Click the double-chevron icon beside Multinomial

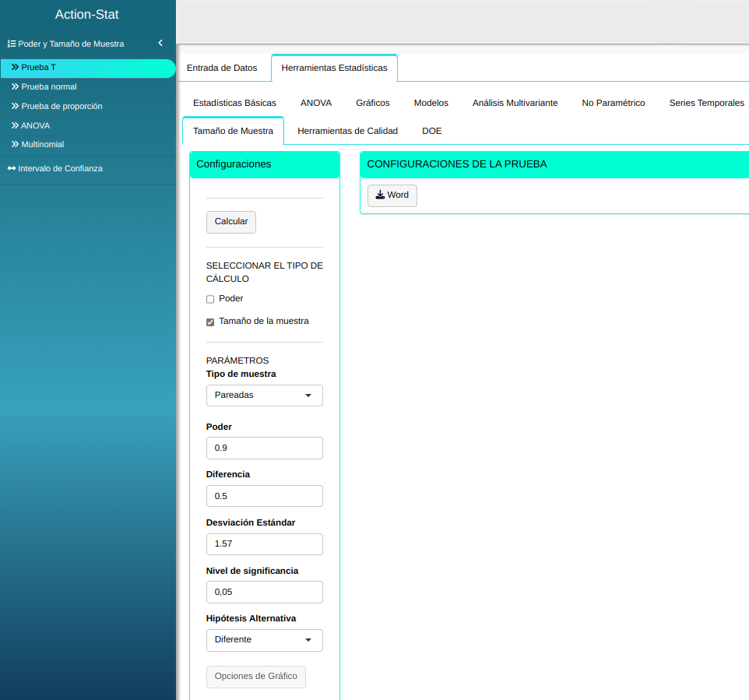click(15, 144)
